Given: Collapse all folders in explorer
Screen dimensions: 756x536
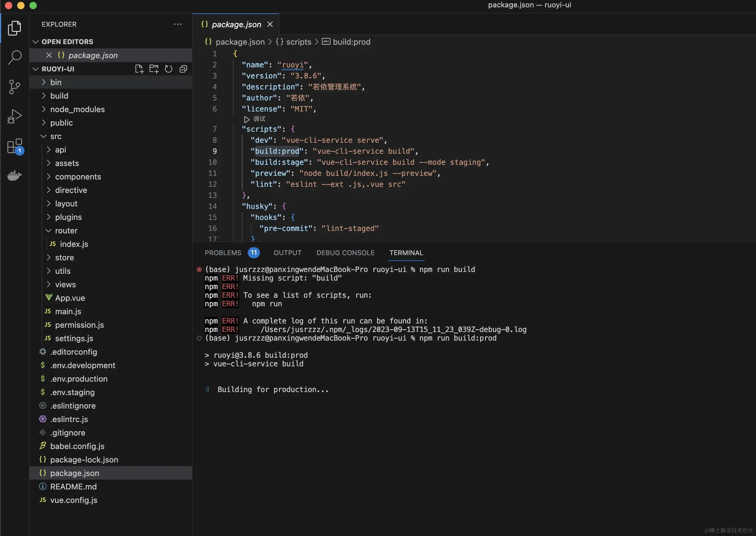Looking at the screenshot, I should 183,69.
